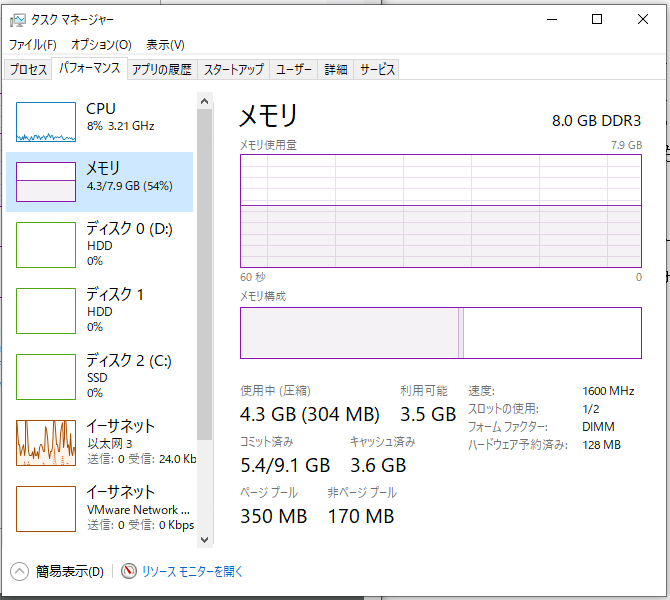Click the ディスク 1 label
The height and width of the screenshot is (600, 670).
coord(115,294)
